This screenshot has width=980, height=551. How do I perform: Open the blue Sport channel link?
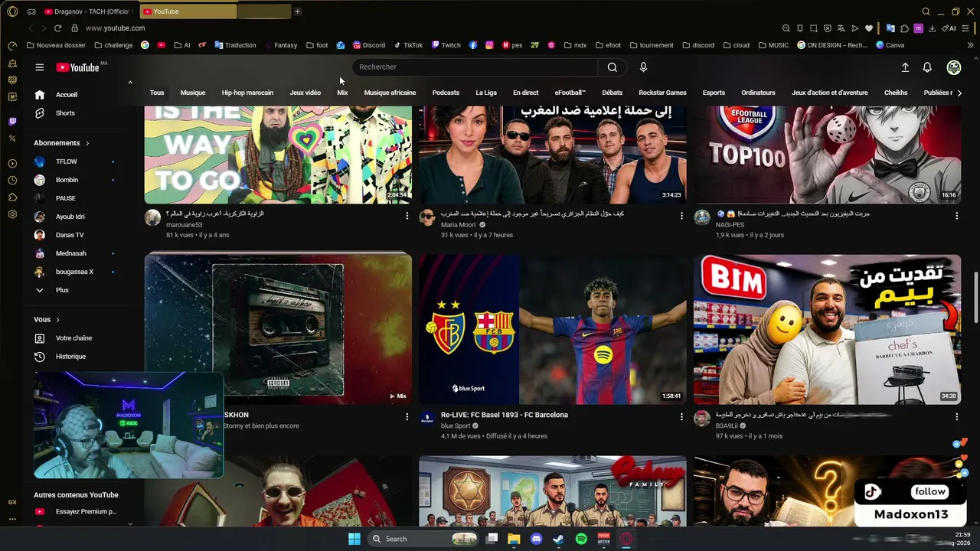click(x=456, y=426)
